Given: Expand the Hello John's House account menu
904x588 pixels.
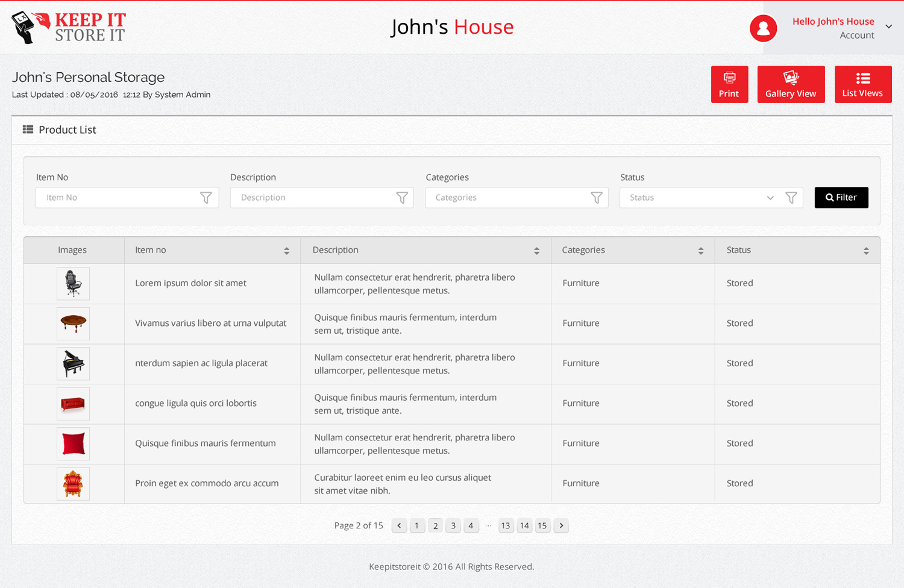Looking at the screenshot, I should [888, 27].
